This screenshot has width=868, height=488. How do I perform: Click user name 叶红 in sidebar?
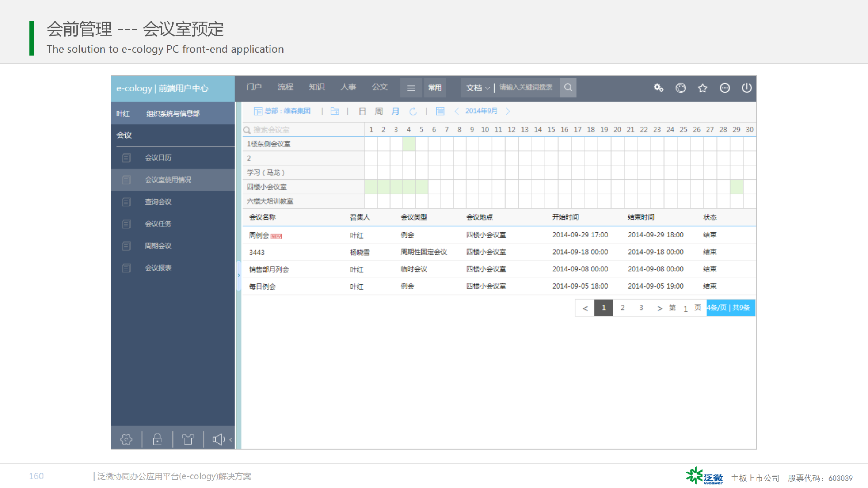pos(123,113)
